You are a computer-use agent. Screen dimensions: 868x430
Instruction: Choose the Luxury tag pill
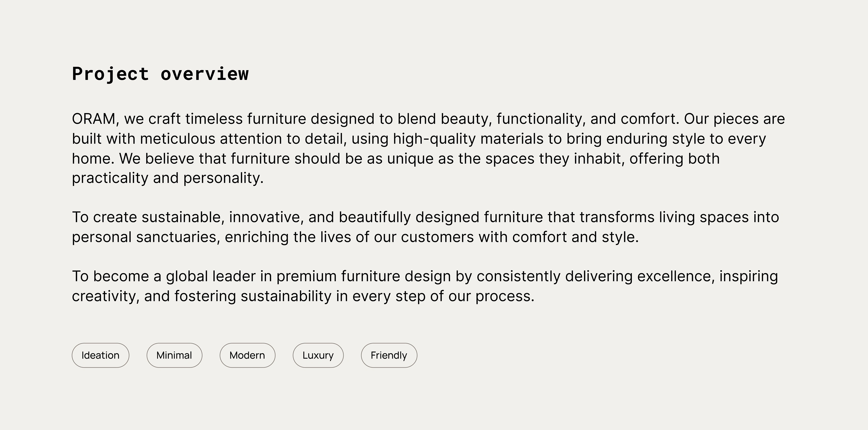tap(318, 355)
